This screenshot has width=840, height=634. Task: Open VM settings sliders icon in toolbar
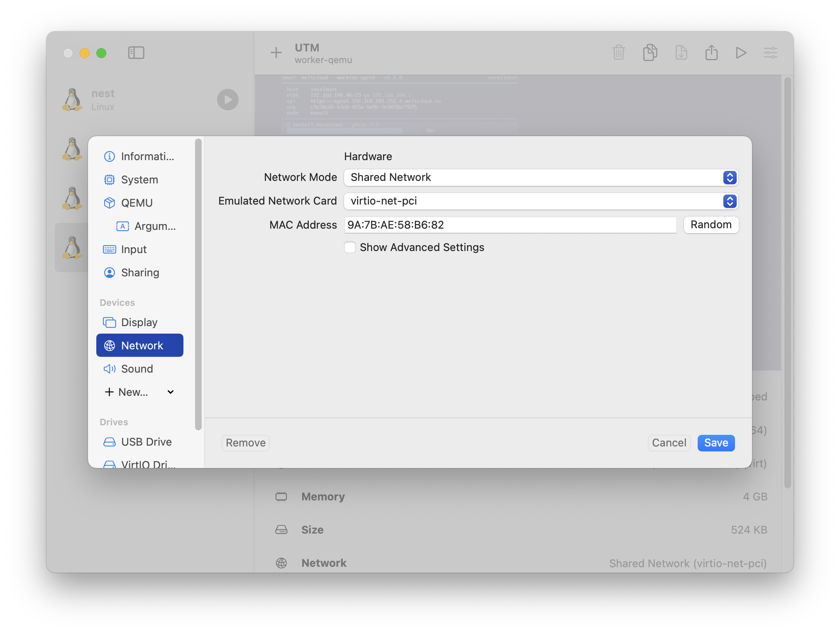pos(770,53)
